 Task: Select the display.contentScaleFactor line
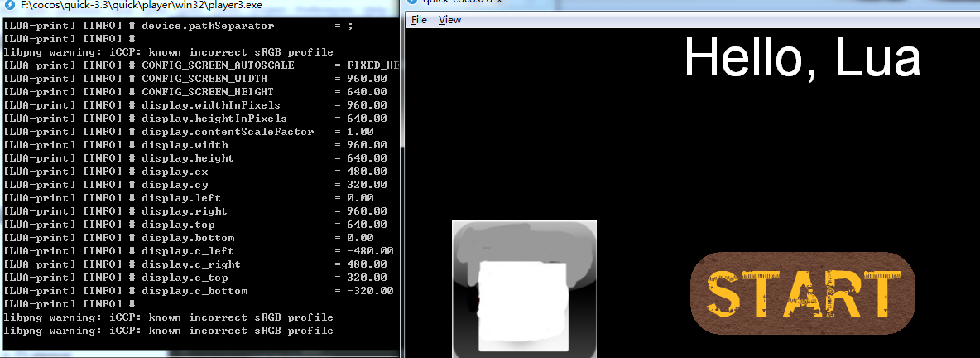(x=189, y=132)
